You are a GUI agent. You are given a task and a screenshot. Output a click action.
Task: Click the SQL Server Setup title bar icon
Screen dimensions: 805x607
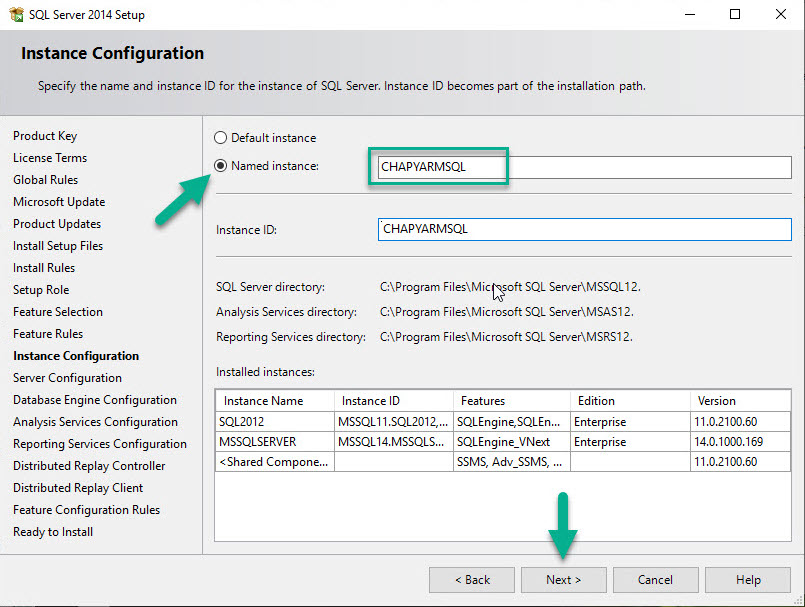(16, 14)
